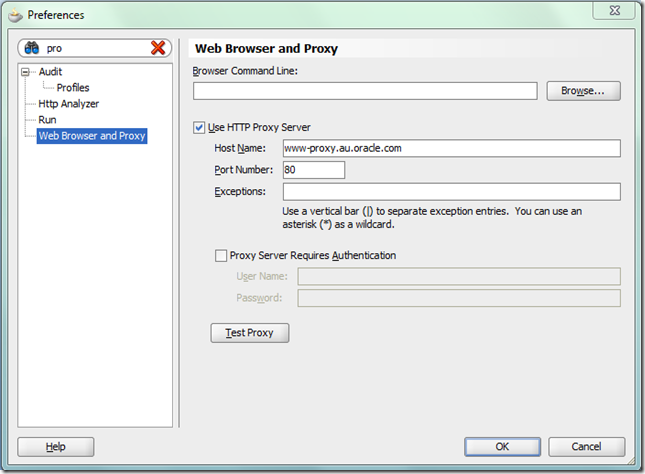Screen dimensions: 645x474
Task: Focus the Host Name field
Action: [451, 148]
